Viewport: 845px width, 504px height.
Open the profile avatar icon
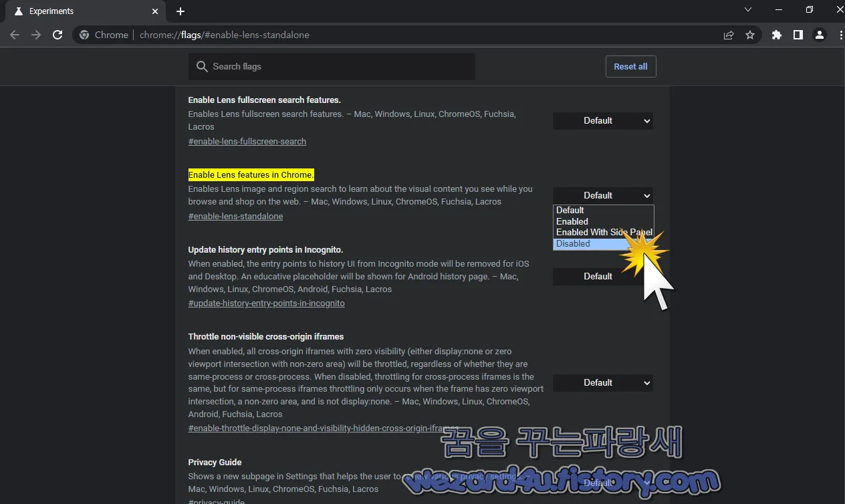[x=819, y=35]
